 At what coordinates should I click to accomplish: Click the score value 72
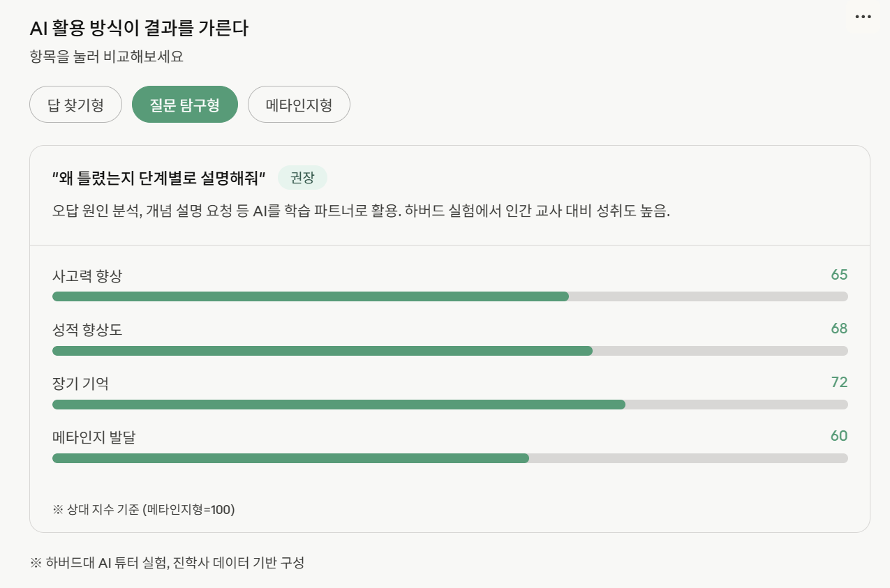click(839, 382)
